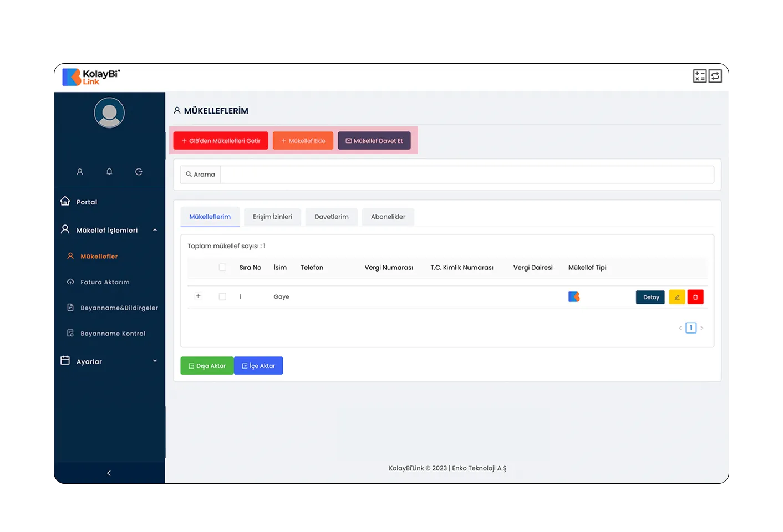Open Detay for Gaye row
Screen dimensions: 783x532
point(650,297)
